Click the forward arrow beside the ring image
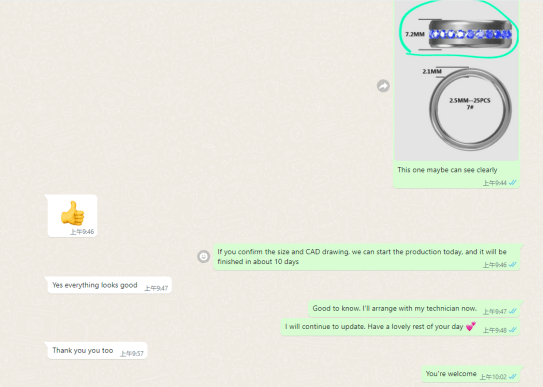543x387 pixels. [x=383, y=86]
